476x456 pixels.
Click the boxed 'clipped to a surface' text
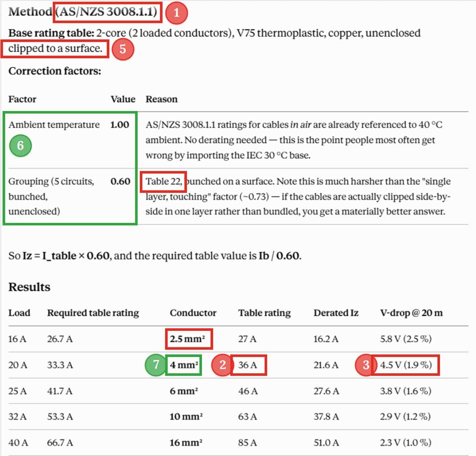pyautogui.click(x=55, y=49)
